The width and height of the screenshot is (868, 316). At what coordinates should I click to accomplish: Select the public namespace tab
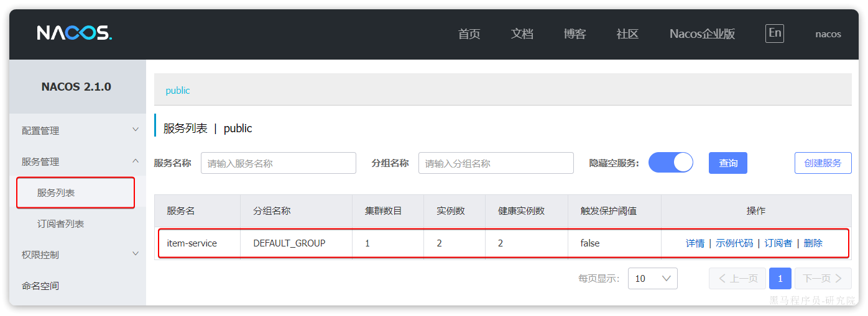coord(178,91)
